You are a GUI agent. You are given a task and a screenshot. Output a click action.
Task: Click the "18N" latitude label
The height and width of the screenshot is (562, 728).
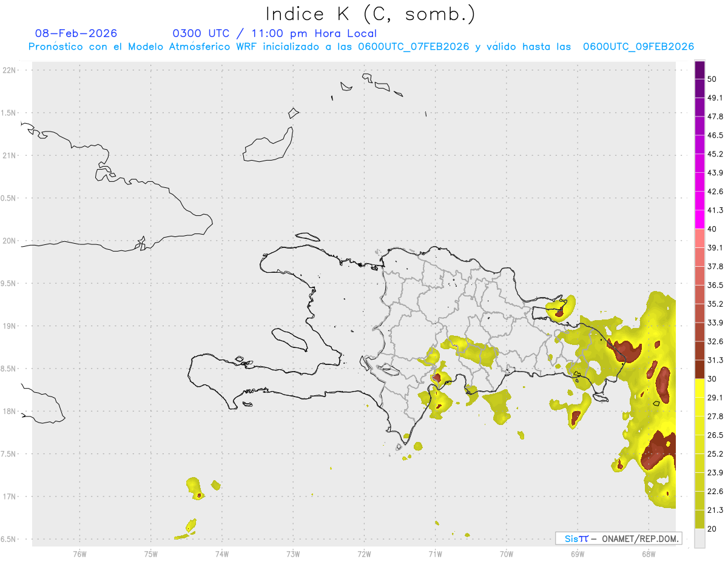[10, 411]
